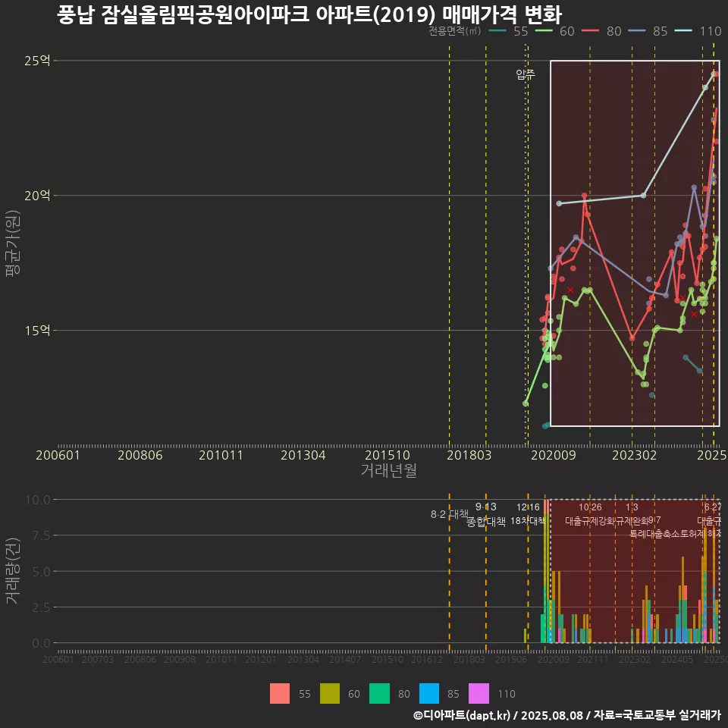
Task: Click the 8·2 대책 policy marker label
Action: 450,514
